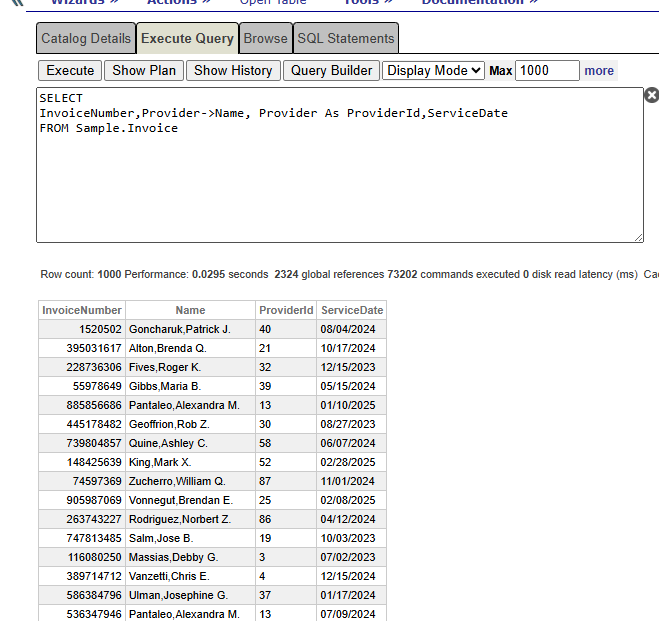Click the Show Plan button

click(143, 70)
